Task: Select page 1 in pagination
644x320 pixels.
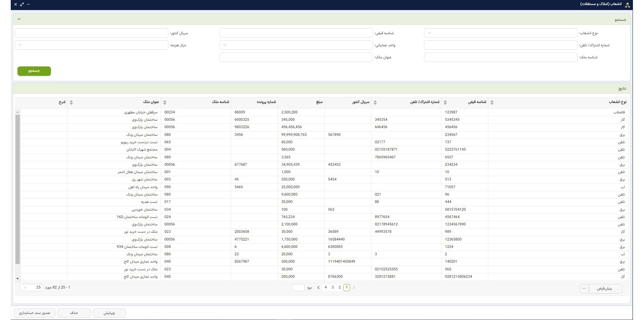Action: click(346, 287)
